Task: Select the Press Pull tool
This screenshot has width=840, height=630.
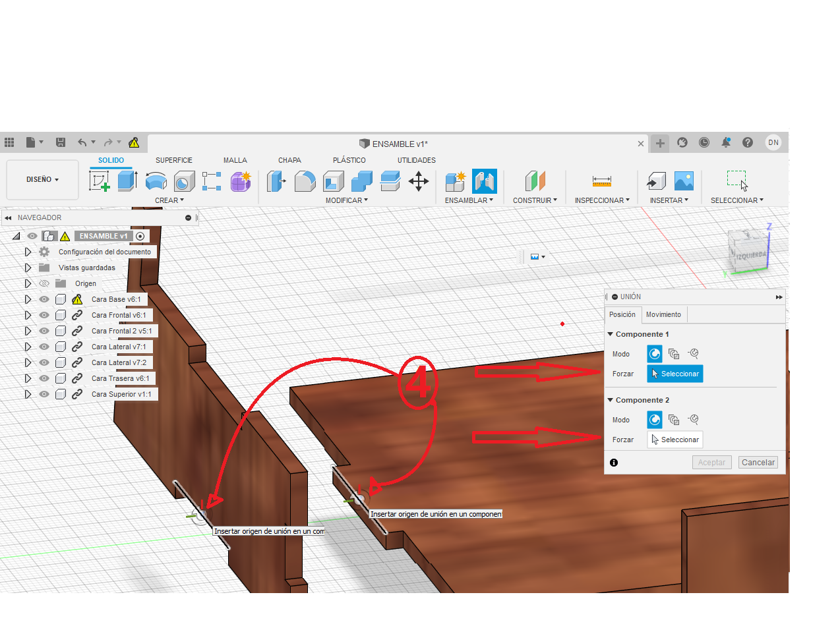Action: pyautogui.click(x=276, y=181)
